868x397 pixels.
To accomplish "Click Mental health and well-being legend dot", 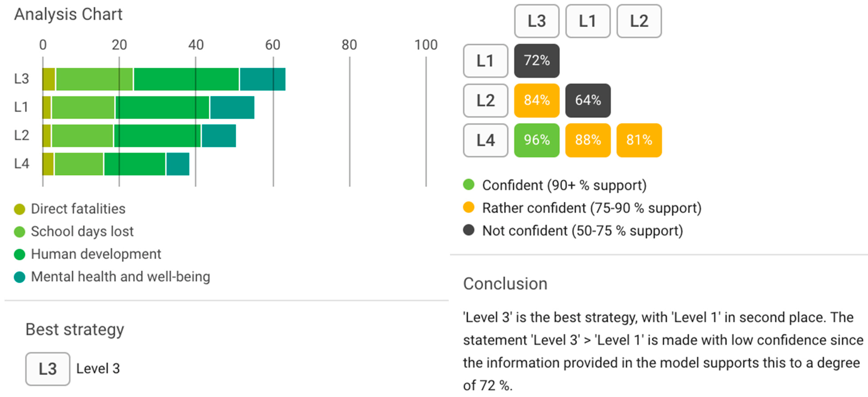I will click(19, 277).
